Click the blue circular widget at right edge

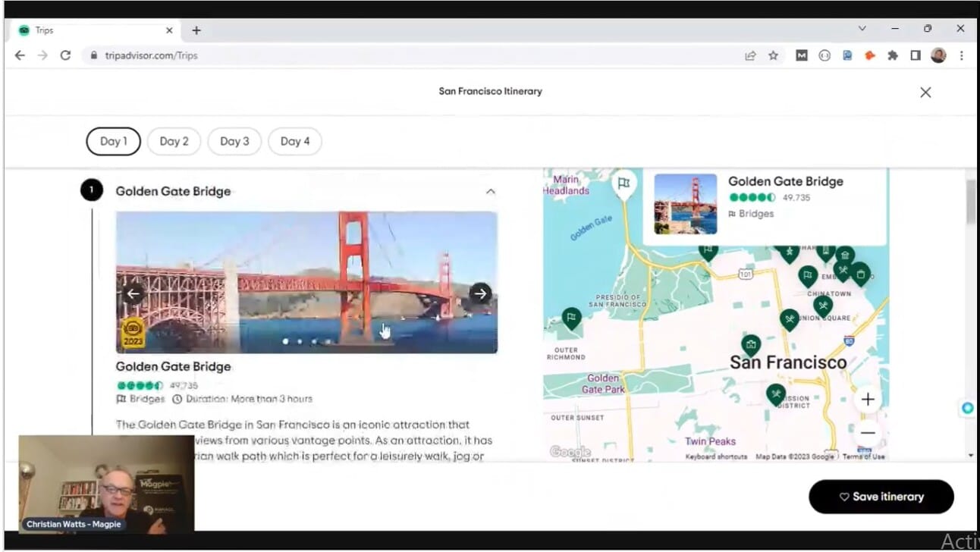click(x=967, y=408)
